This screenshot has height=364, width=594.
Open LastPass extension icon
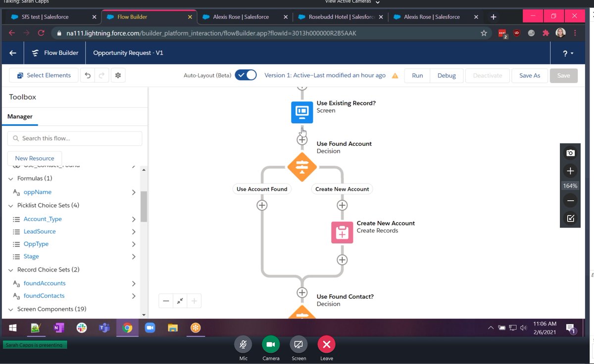502,34
